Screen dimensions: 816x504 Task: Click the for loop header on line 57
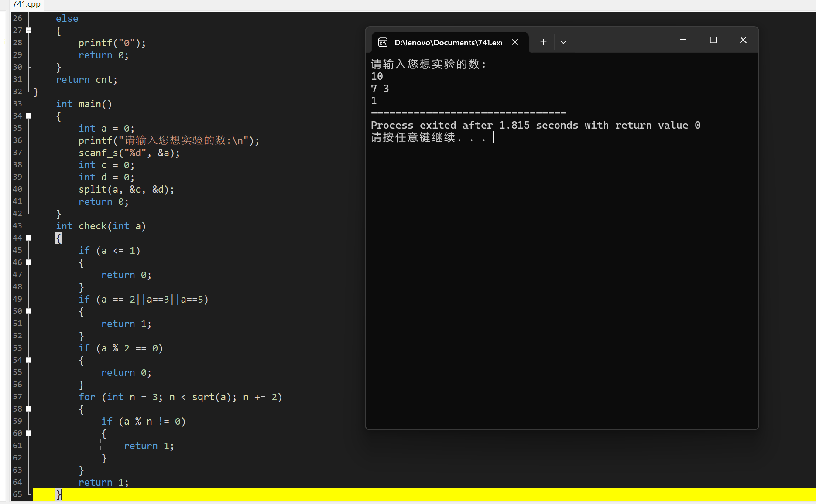click(181, 397)
